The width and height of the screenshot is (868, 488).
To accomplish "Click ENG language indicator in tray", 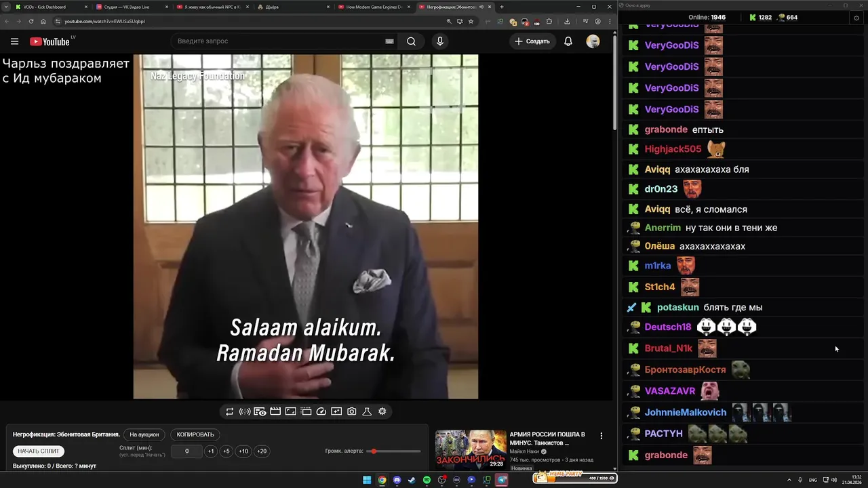I will coord(813,480).
